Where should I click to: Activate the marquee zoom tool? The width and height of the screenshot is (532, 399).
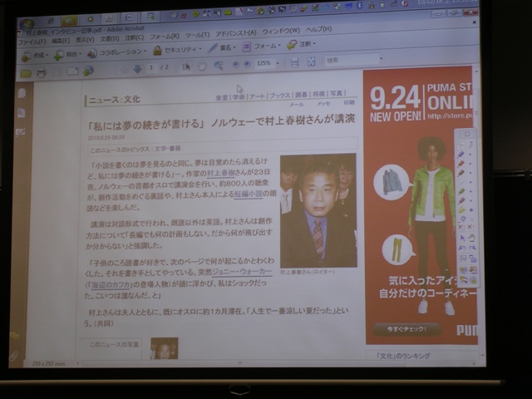[219, 66]
